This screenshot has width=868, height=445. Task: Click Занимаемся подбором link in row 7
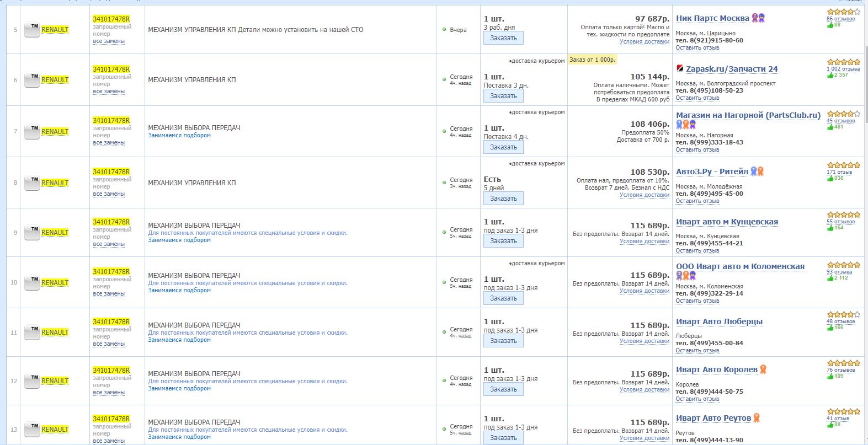pyautogui.click(x=179, y=135)
